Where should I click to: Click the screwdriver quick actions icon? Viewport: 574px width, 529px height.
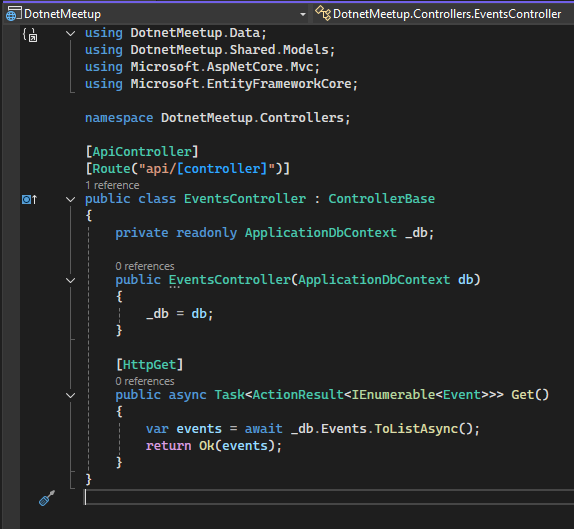coord(47,498)
